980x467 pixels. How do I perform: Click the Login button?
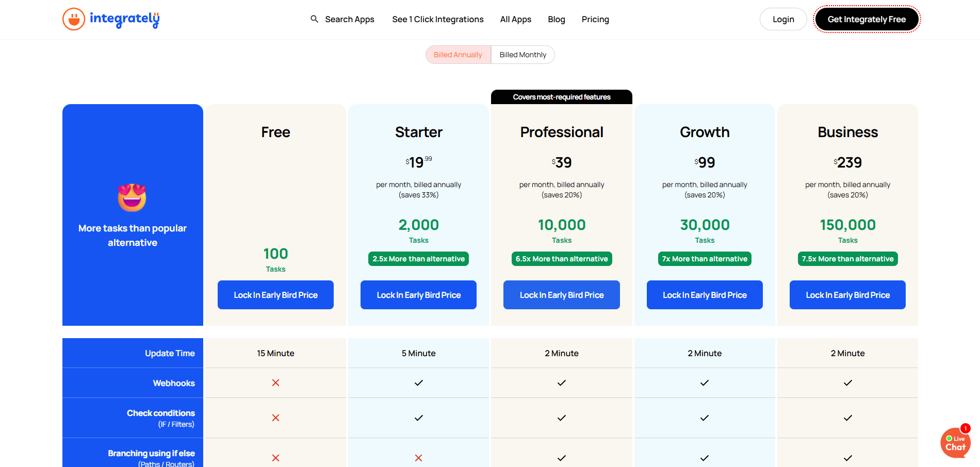tap(783, 19)
